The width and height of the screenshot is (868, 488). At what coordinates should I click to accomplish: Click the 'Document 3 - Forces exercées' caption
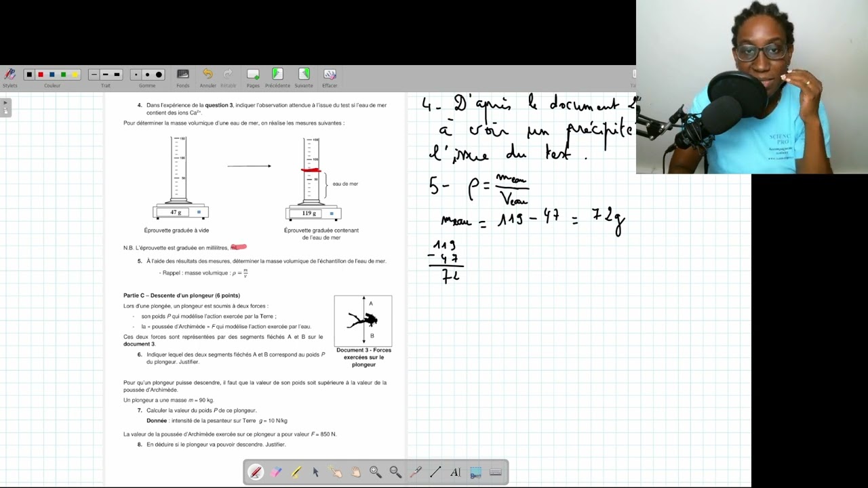[363, 357]
